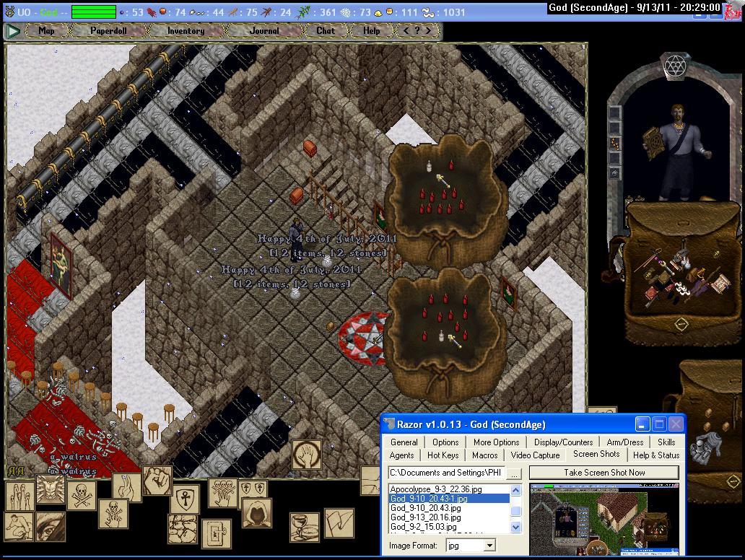The width and height of the screenshot is (745, 560).
Task: Use the hooded figure Hiding icon
Action: [x=256, y=512]
